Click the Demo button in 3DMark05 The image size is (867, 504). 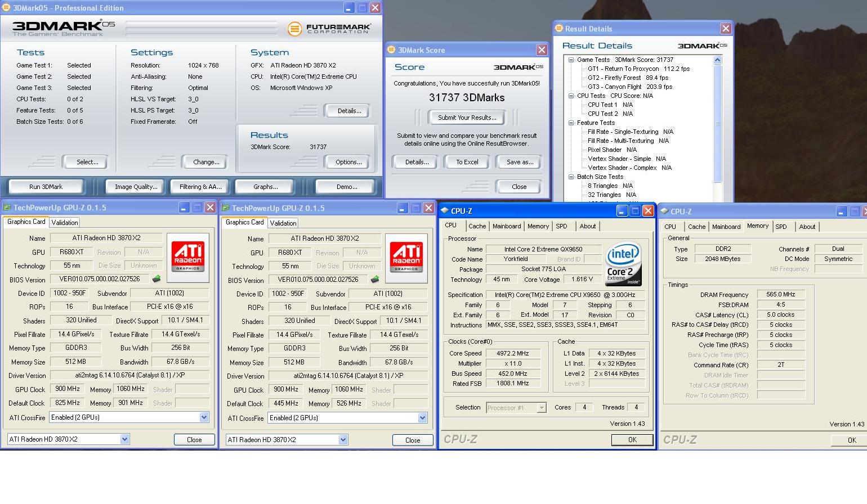[x=346, y=187]
